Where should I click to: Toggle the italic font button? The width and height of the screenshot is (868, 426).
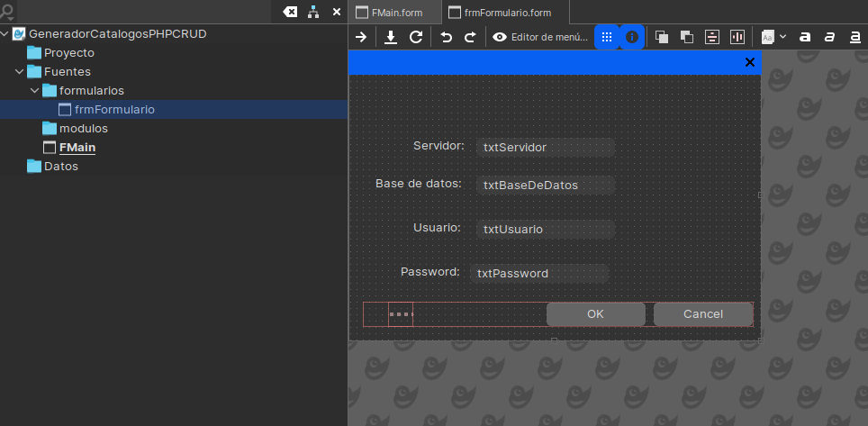pos(830,37)
